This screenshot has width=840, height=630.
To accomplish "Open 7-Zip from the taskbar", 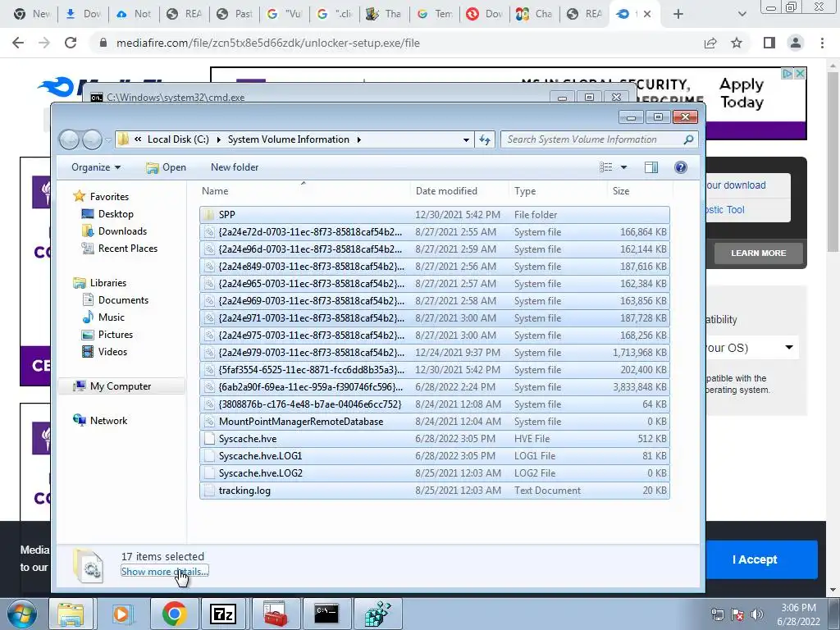I will pos(223,614).
